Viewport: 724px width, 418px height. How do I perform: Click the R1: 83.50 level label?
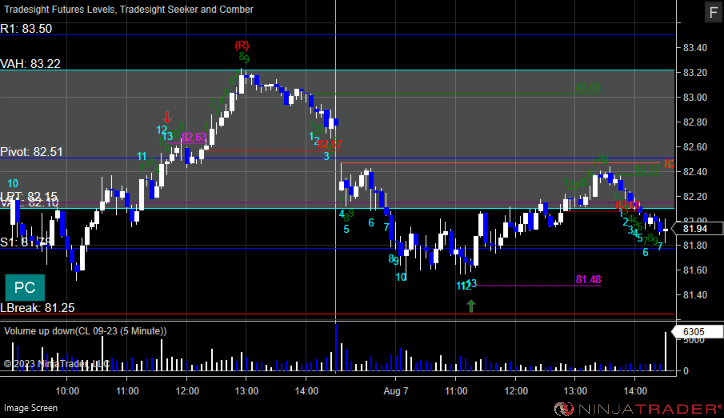coord(26,29)
